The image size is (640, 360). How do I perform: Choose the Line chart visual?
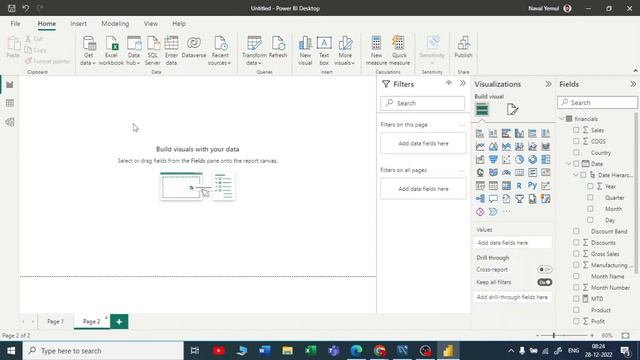480,147
